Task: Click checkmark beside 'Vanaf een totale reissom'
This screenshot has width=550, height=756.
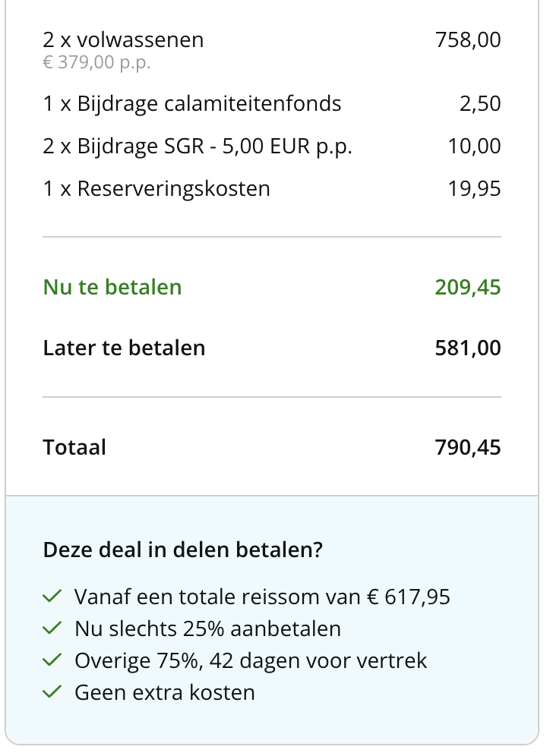Action: 52,596
